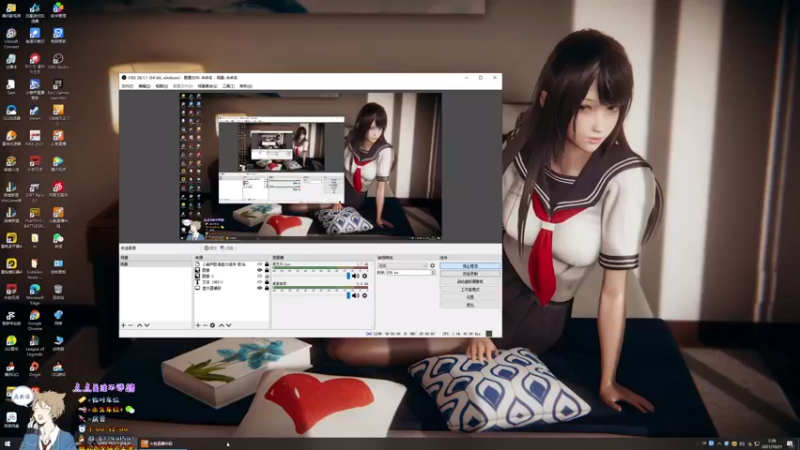800x450 pixels.
Task: Toggle visibility eye of the 图像 source
Action: point(259,270)
